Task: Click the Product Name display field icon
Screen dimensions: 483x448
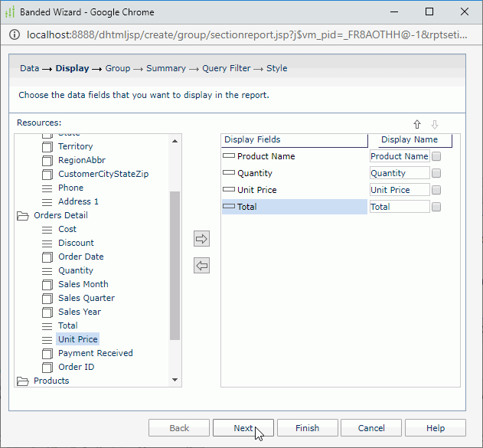Action: (x=229, y=156)
